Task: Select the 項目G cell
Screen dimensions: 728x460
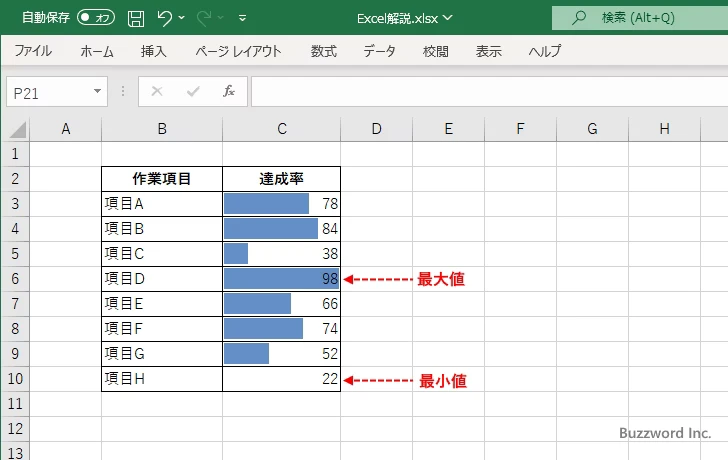Action: click(162, 354)
